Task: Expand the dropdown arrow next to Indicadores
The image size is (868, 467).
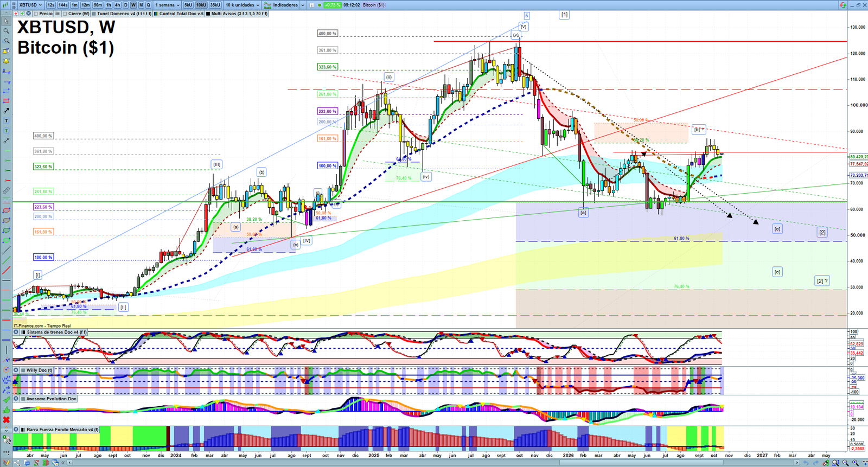Action: pyautogui.click(x=303, y=5)
